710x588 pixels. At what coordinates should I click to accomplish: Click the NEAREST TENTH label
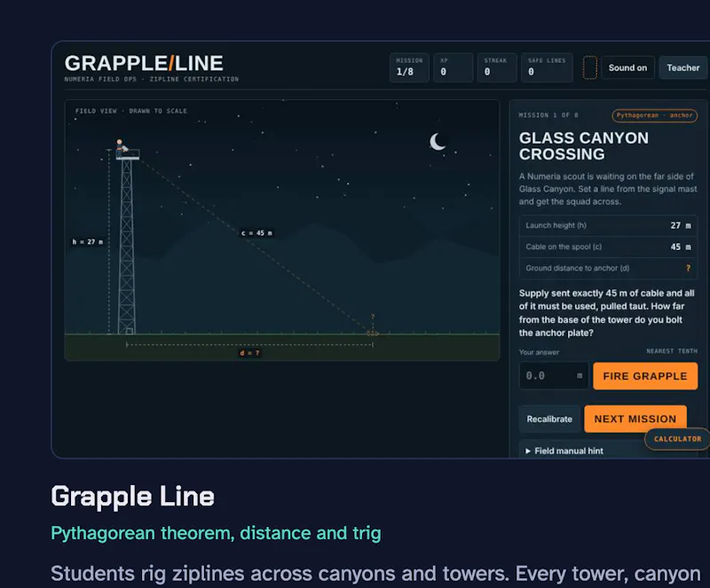tap(672, 351)
